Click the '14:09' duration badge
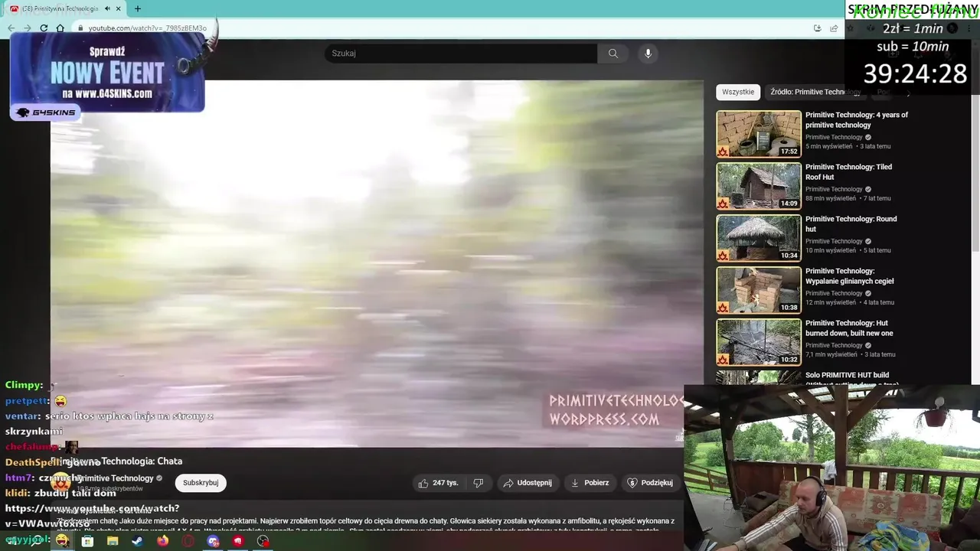Viewport: 980px width, 551px height. [x=789, y=204]
